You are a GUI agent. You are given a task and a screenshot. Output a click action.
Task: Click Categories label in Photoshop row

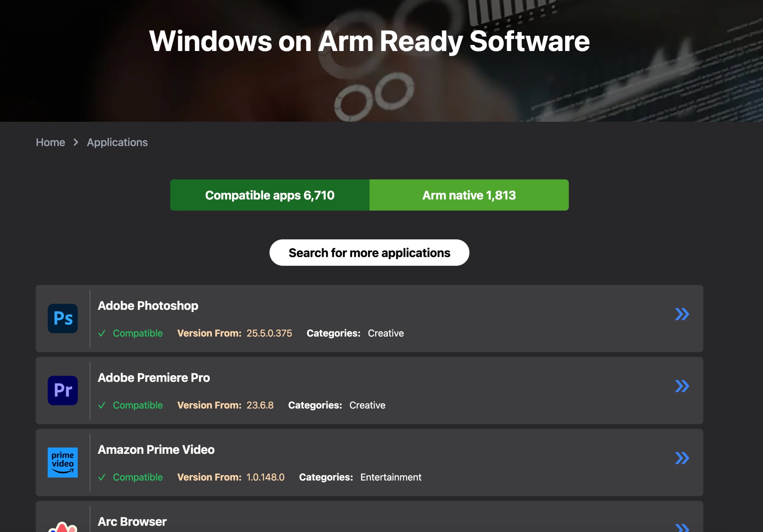point(333,333)
